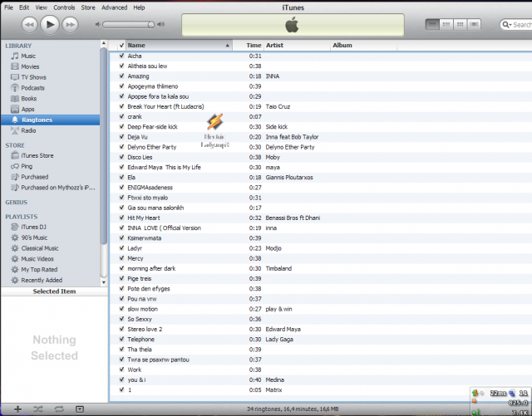Viewport: 532px width, 416px height.
Task: Select Books in the Library
Action: (51, 99)
